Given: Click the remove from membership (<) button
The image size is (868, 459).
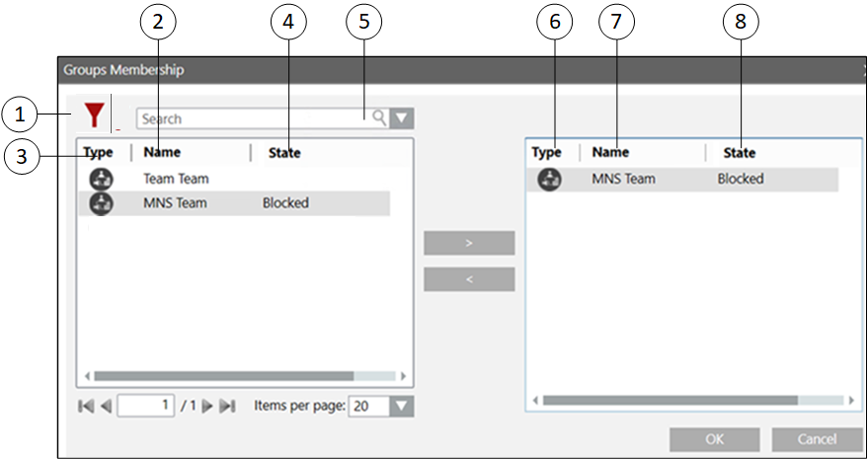Looking at the screenshot, I should 469,279.
